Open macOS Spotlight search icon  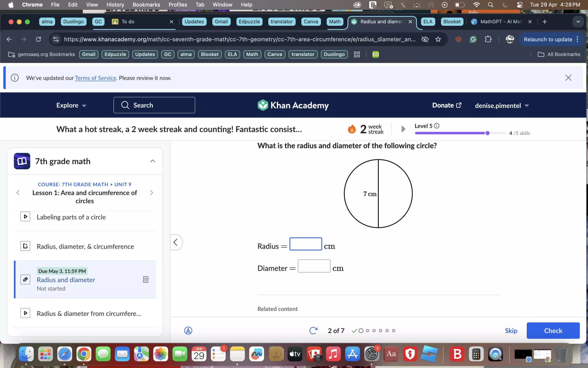pos(491,5)
